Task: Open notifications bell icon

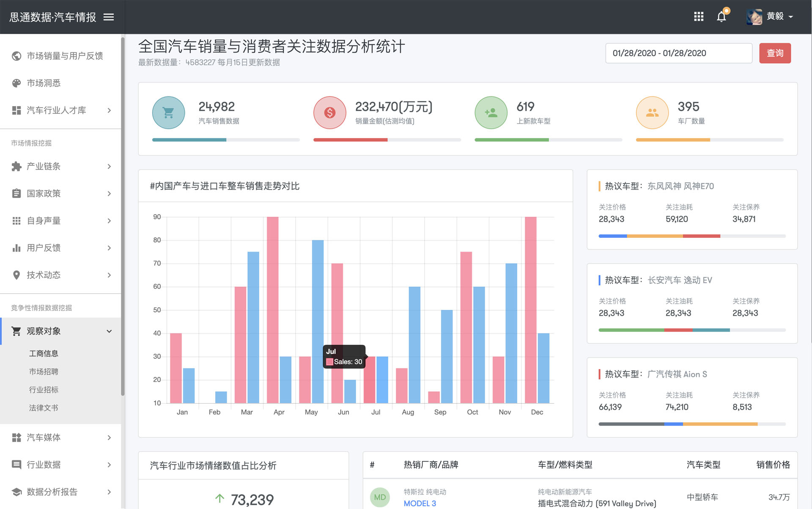Action: pos(721,17)
